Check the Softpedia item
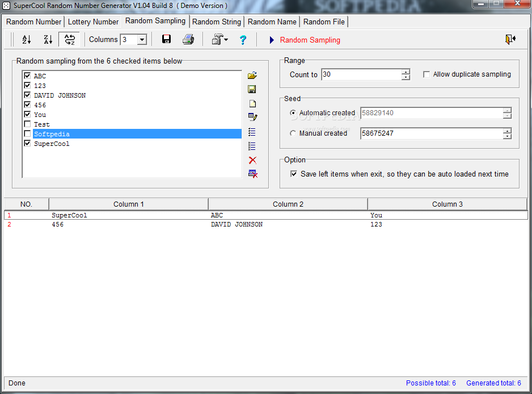 click(x=27, y=134)
